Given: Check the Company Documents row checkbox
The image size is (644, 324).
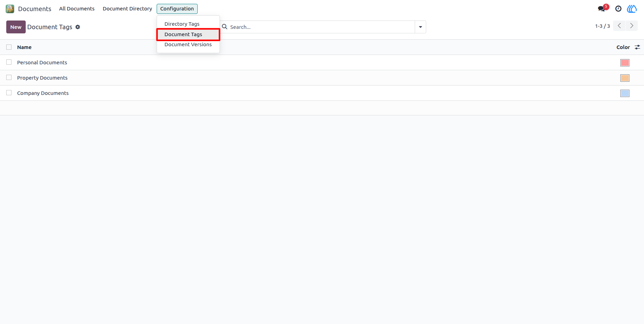Looking at the screenshot, I should [x=9, y=93].
